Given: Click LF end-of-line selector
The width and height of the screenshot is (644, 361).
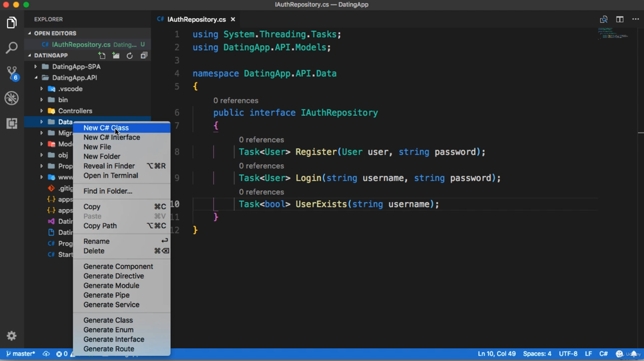Looking at the screenshot, I should (588, 354).
